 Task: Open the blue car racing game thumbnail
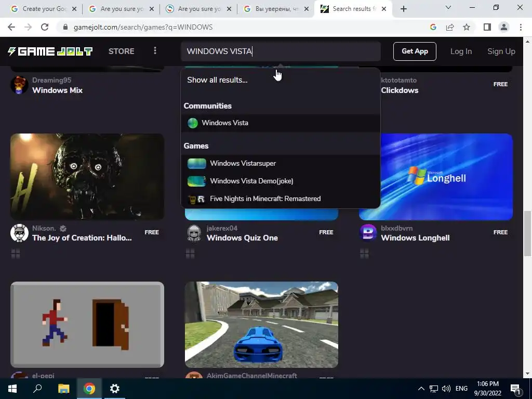click(x=261, y=325)
